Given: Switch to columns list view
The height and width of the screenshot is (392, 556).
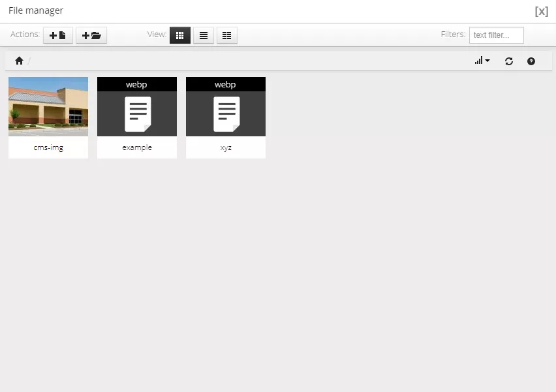Looking at the screenshot, I should pyautogui.click(x=227, y=35).
